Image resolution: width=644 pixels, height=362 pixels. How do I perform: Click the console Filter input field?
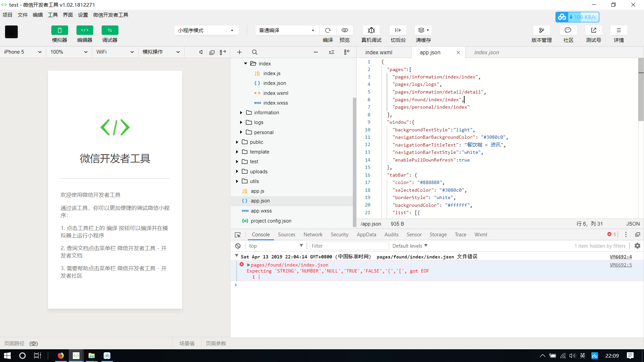click(x=349, y=246)
